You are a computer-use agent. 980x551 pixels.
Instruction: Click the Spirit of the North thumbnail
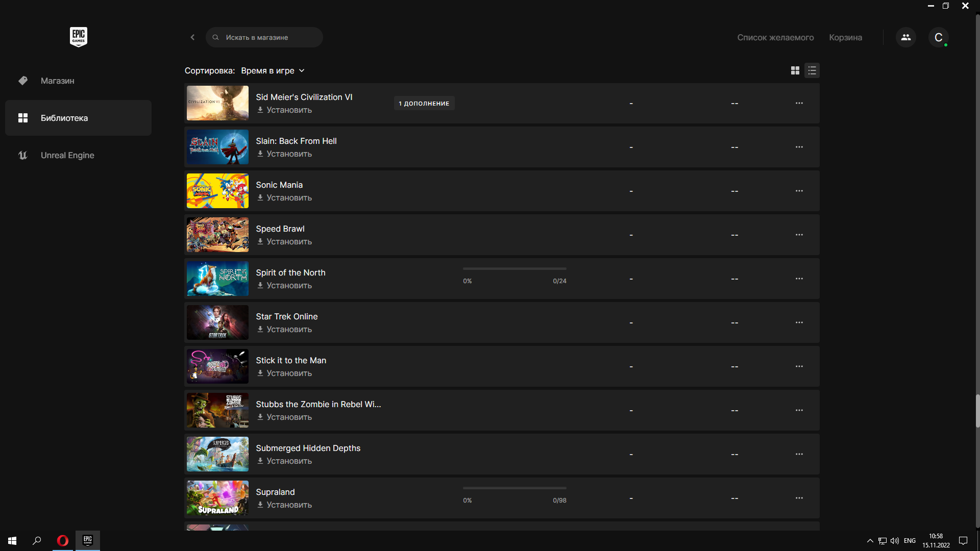tap(217, 279)
